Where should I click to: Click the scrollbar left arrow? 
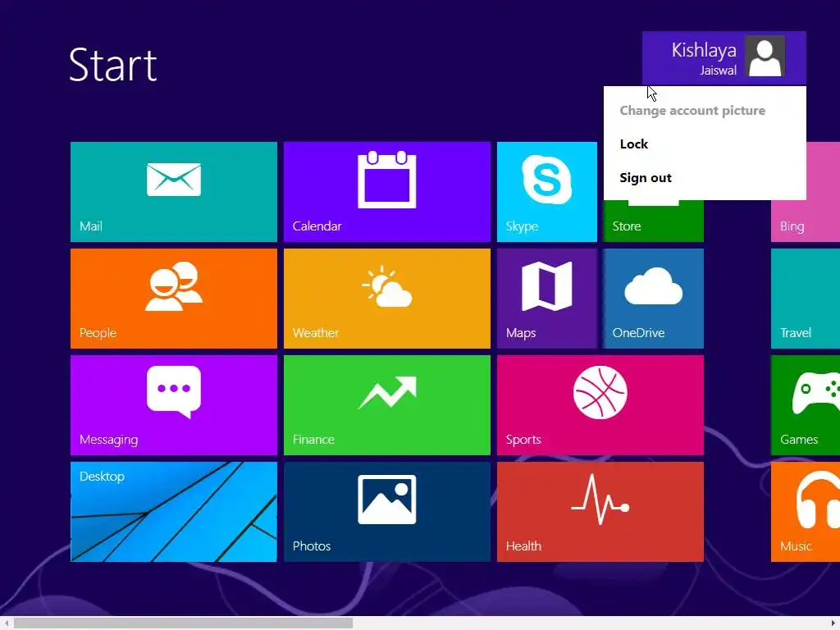6,623
